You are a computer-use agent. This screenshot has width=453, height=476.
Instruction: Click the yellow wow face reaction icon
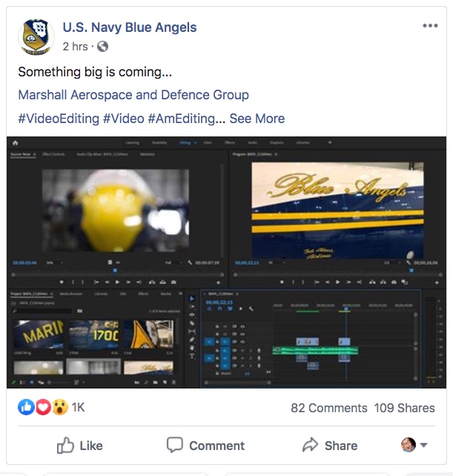(59, 407)
